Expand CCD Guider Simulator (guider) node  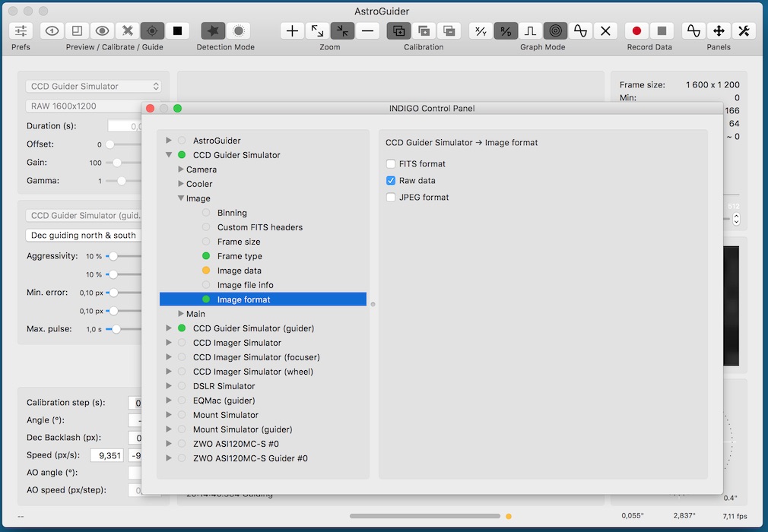coord(169,328)
